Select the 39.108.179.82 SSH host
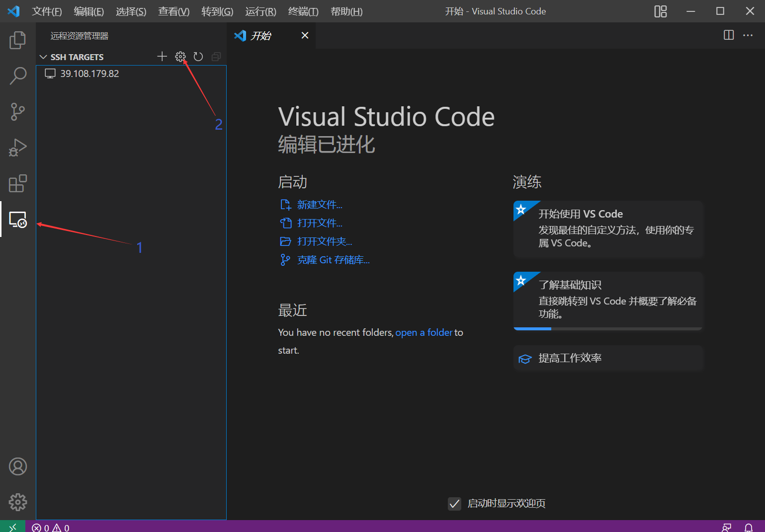The height and width of the screenshot is (532, 765). pyautogui.click(x=131, y=74)
